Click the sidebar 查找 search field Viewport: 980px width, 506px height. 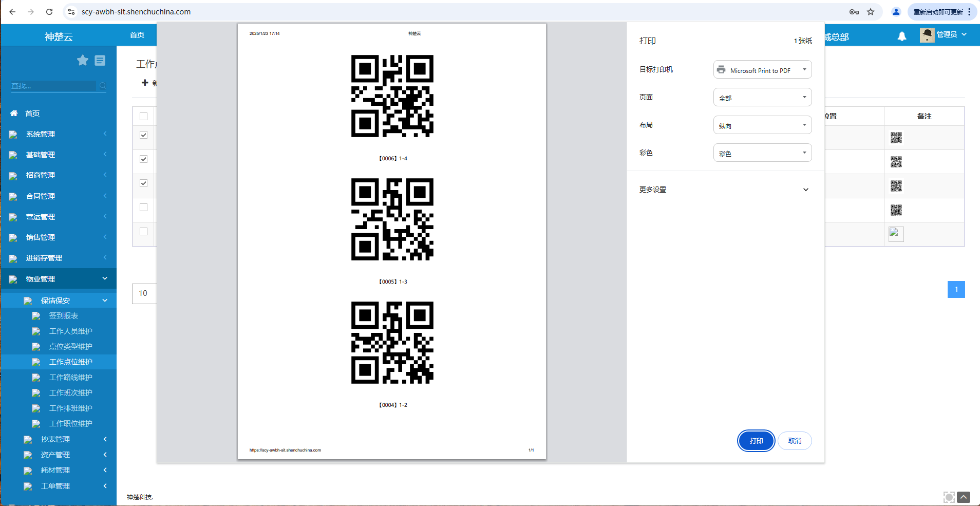[53, 86]
